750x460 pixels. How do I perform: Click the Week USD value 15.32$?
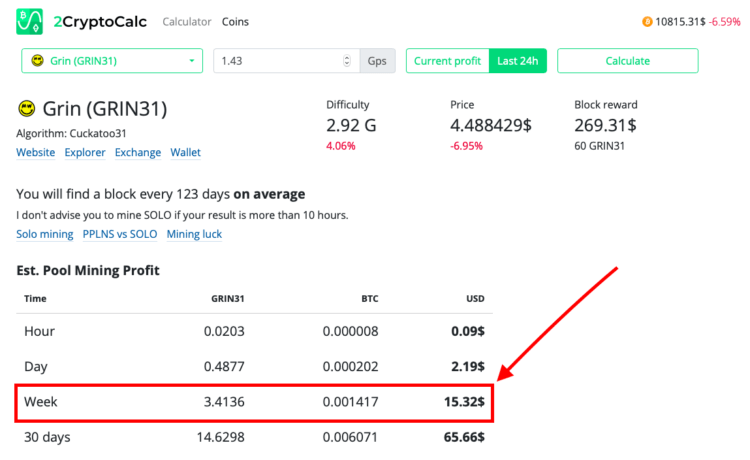pyautogui.click(x=464, y=402)
